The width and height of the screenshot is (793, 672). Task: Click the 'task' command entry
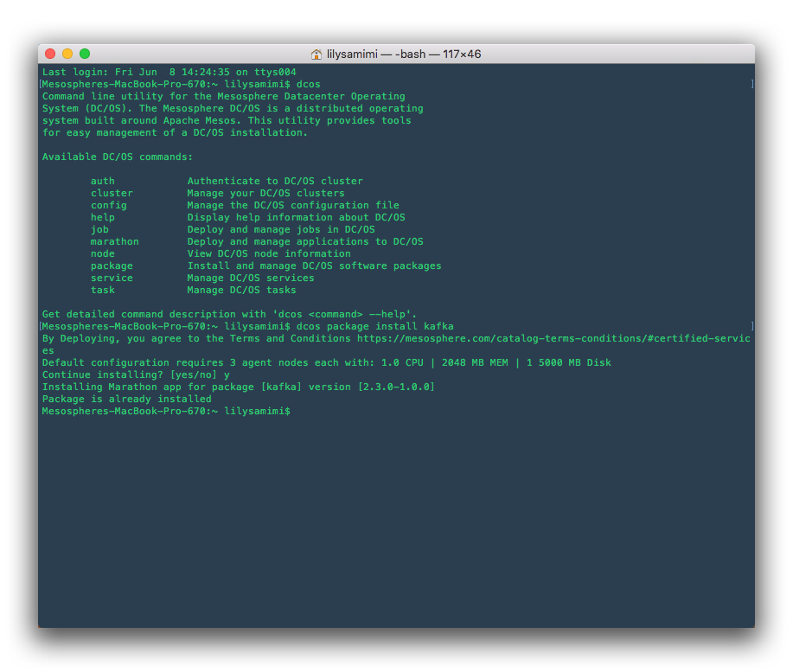pyautogui.click(x=103, y=290)
